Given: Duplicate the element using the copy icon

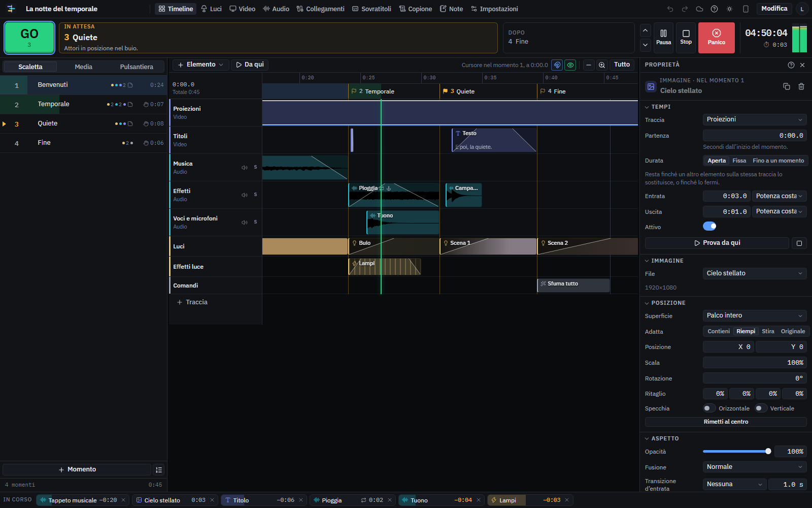Looking at the screenshot, I should pyautogui.click(x=787, y=86).
